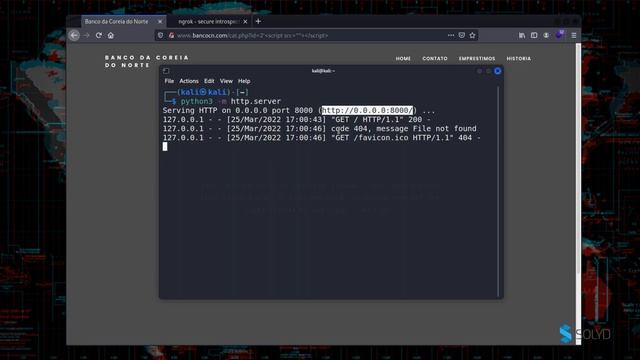Open the terminal Actions menu
640x360 pixels.
coord(189,81)
